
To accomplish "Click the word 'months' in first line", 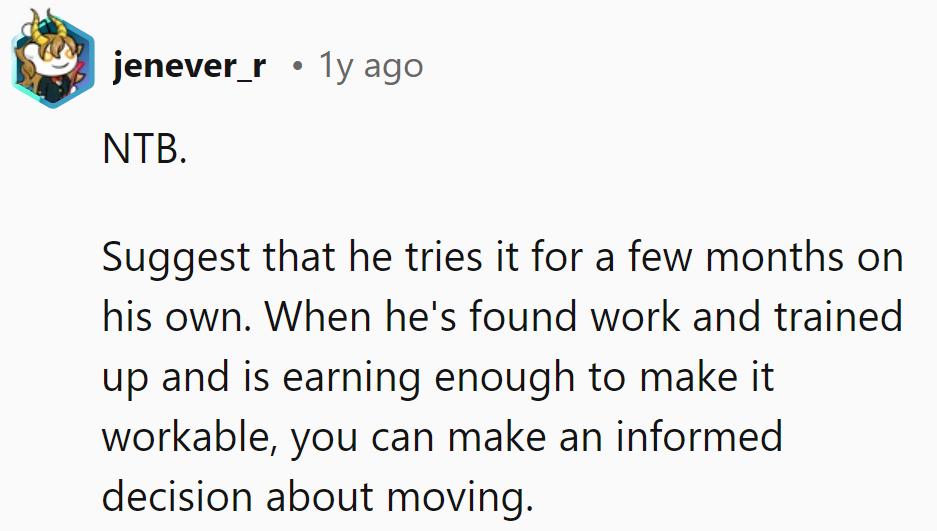I will 774,257.
